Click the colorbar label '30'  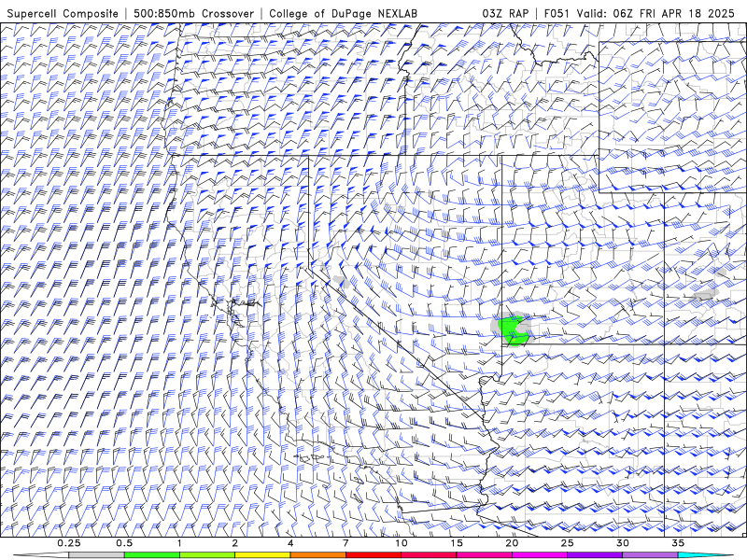coord(623,543)
